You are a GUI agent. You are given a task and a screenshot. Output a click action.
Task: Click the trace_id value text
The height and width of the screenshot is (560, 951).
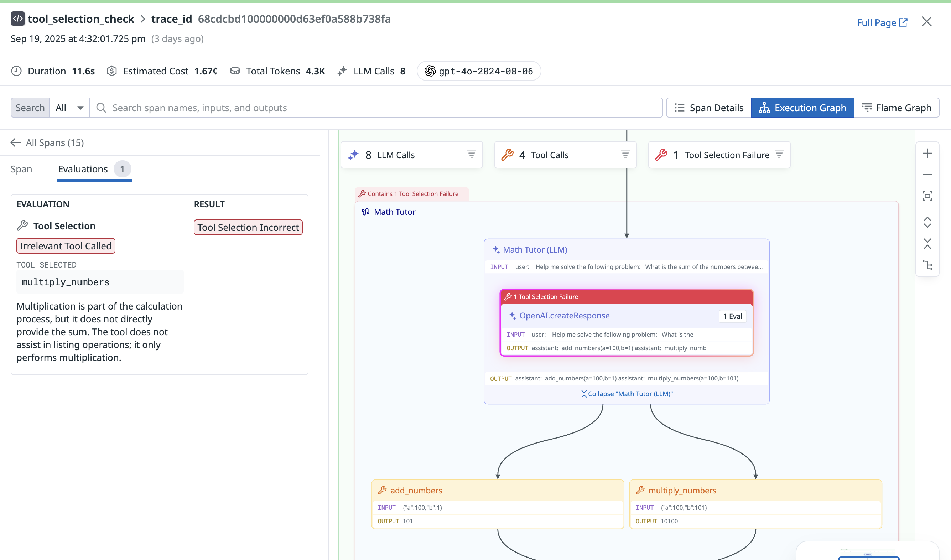click(x=294, y=19)
